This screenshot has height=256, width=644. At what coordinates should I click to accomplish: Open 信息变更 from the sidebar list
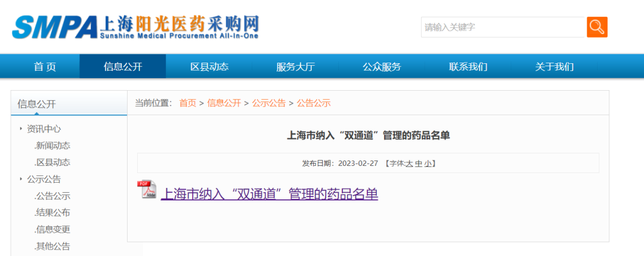(x=52, y=229)
